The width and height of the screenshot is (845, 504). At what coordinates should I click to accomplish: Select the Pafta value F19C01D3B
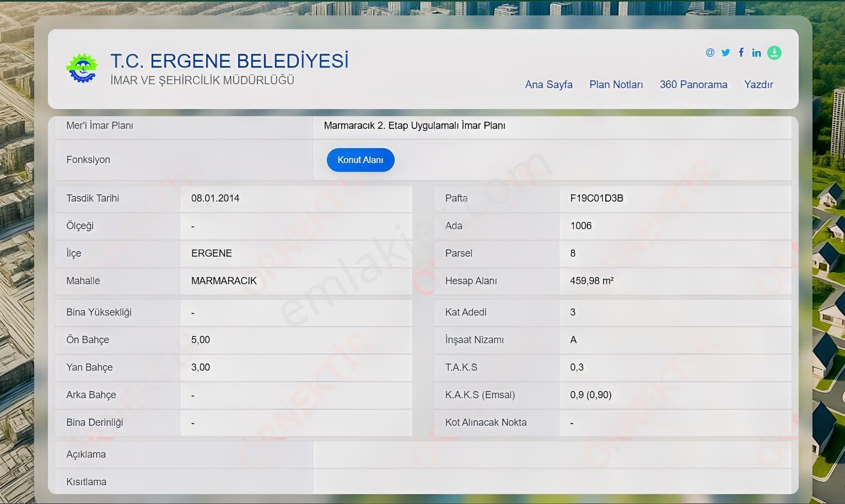[596, 198]
